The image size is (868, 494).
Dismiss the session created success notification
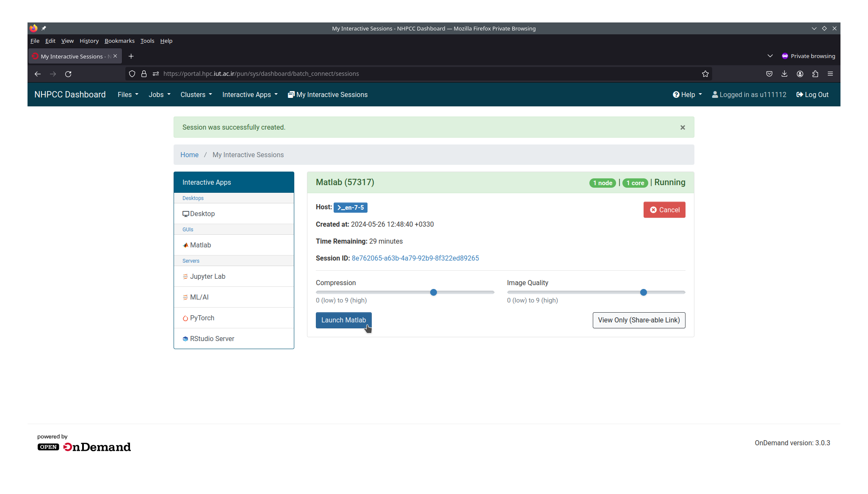683,127
